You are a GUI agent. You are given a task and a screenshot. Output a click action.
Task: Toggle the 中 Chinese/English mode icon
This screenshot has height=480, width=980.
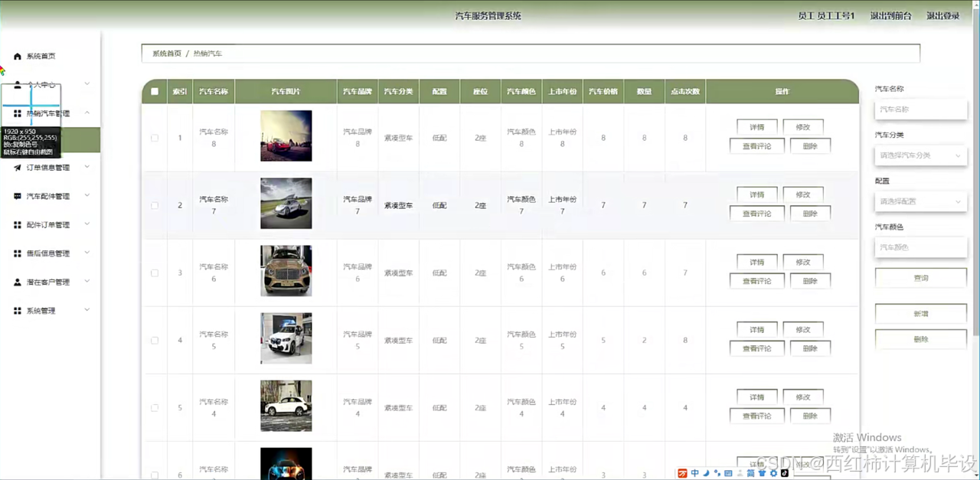(694, 473)
